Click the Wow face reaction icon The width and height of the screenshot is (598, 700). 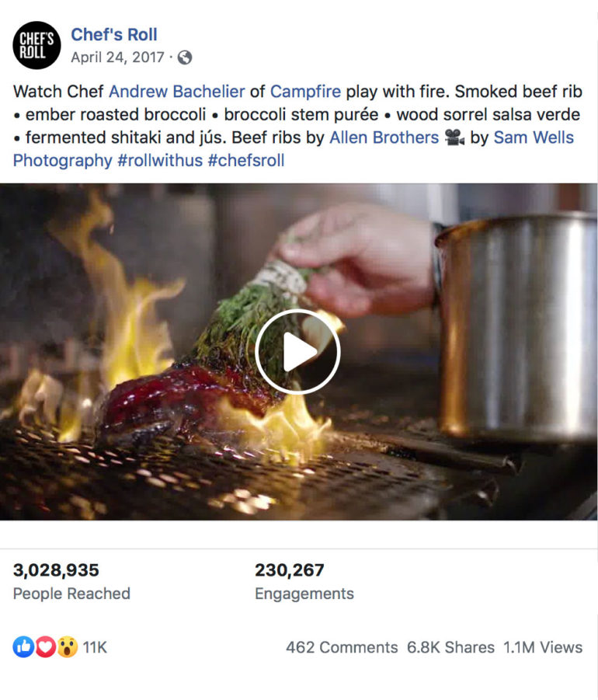point(67,647)
